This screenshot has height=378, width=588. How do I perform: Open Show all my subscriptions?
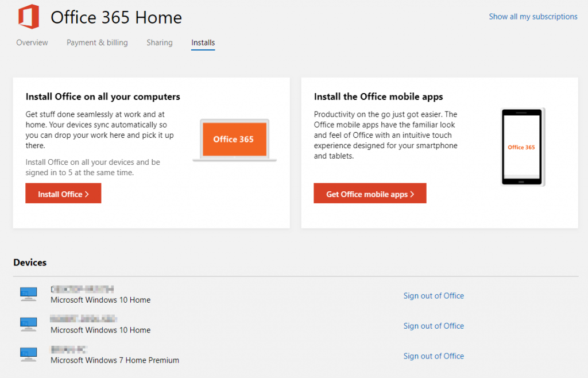[533, 17]
